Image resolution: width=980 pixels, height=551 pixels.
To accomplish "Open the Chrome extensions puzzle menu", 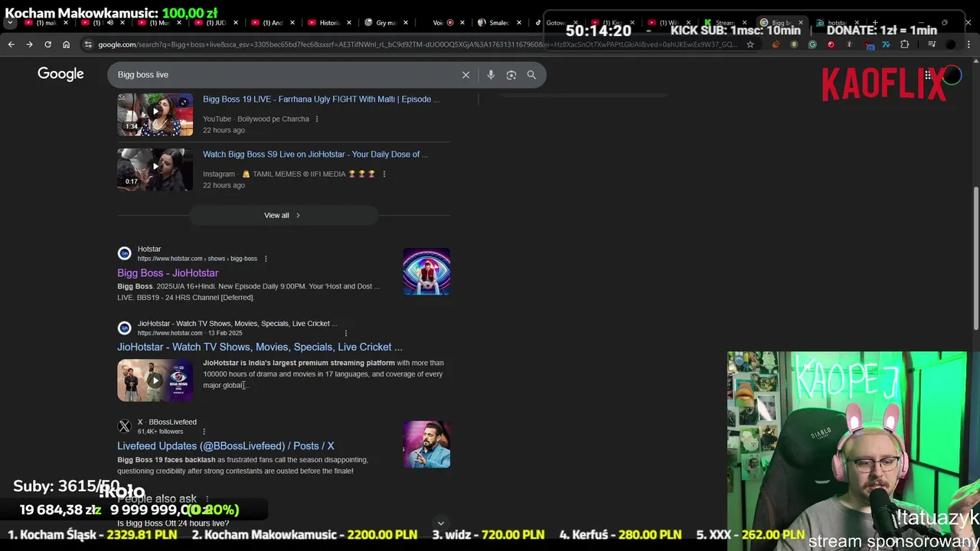I will (x=905, y=44).
